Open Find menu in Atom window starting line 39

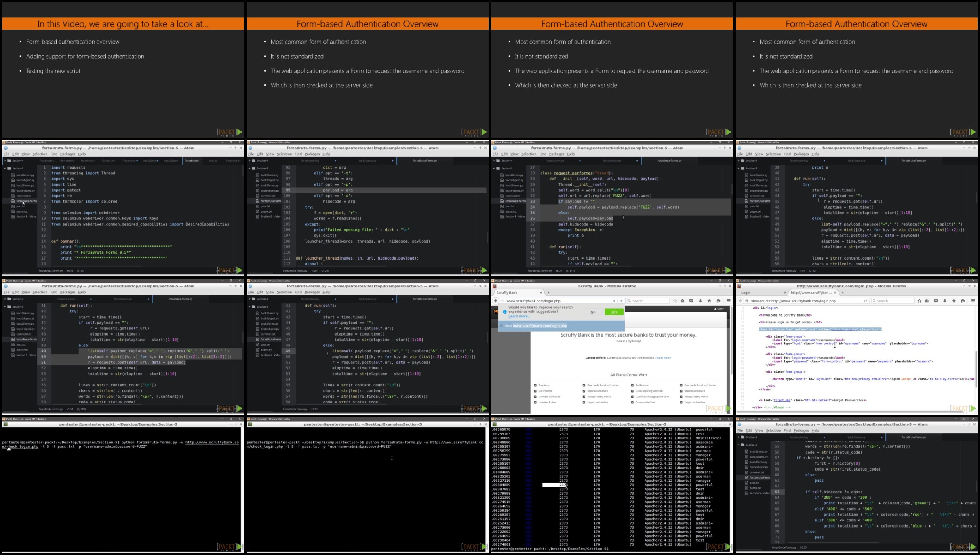coord(787,154)
